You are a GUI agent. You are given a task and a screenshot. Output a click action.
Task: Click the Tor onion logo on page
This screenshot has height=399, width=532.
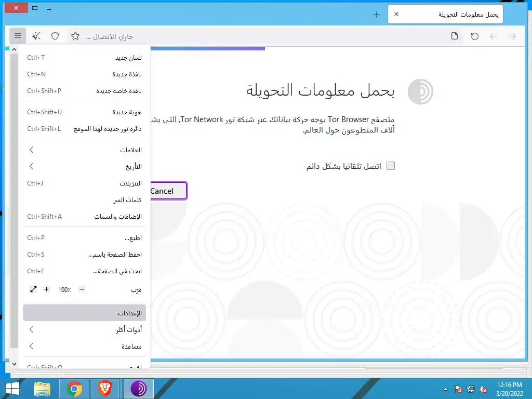(x=420, y=91)
